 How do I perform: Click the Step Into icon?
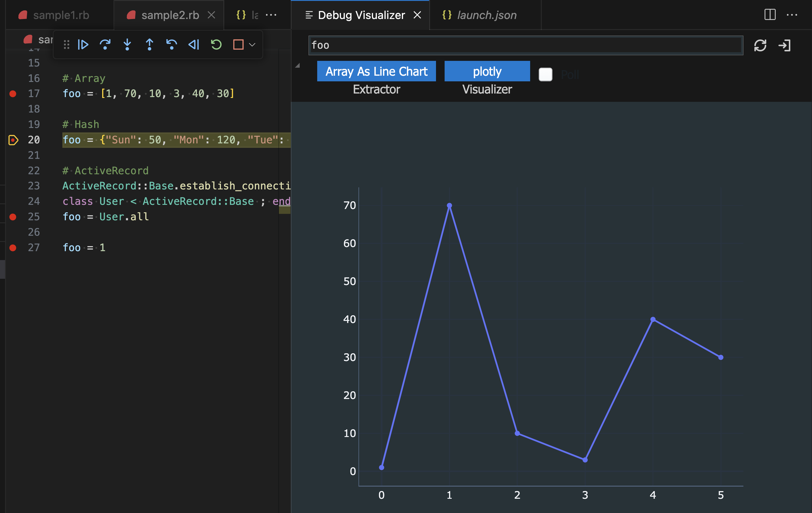(127, 45)
